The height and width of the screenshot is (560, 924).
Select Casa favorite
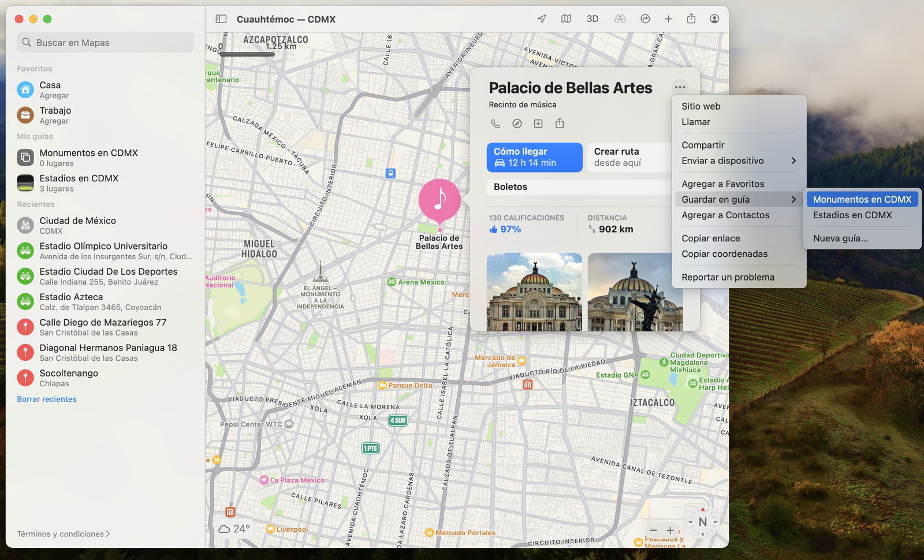click(105, 90)
